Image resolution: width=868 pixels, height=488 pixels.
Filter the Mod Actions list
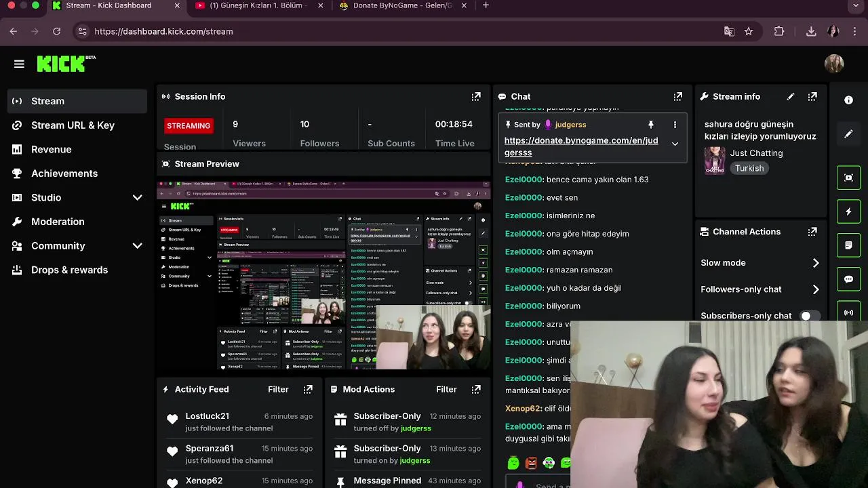click(x=446, y=390)
